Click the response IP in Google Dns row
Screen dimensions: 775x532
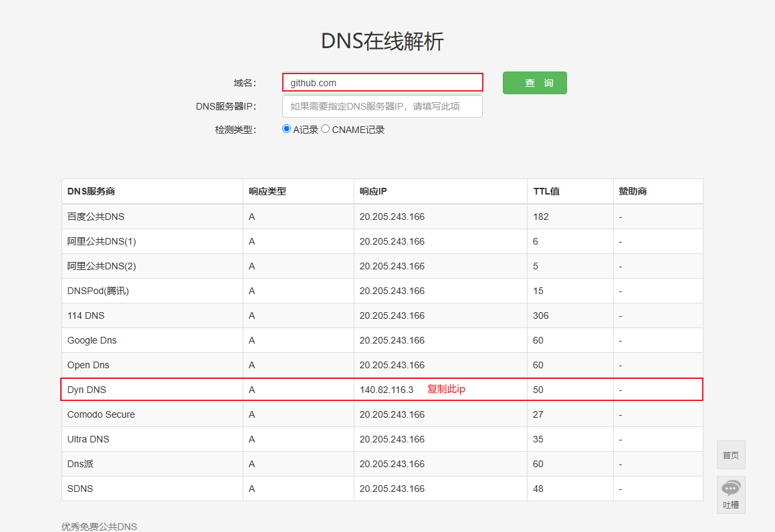click(x=392, y=340)
